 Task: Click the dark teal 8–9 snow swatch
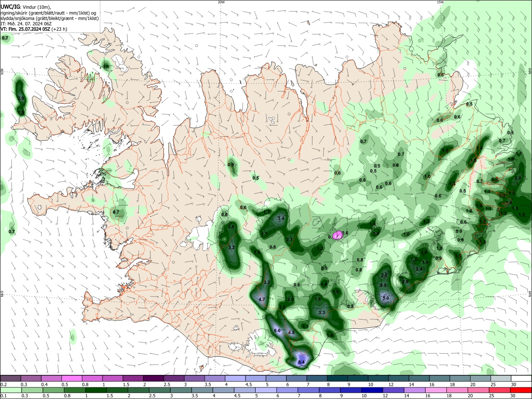pos(337,379)
